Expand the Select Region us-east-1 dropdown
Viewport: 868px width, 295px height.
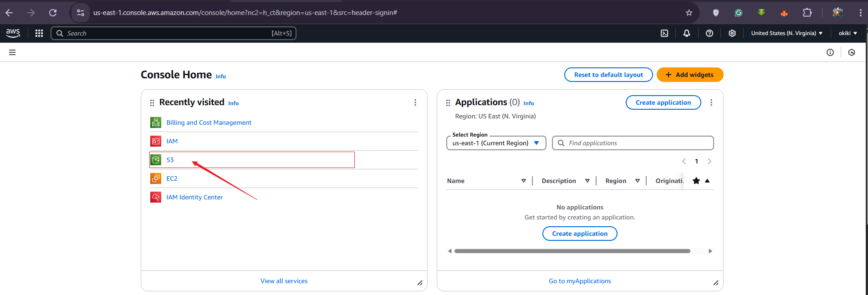pyautogui.click(x=496, y=143)
